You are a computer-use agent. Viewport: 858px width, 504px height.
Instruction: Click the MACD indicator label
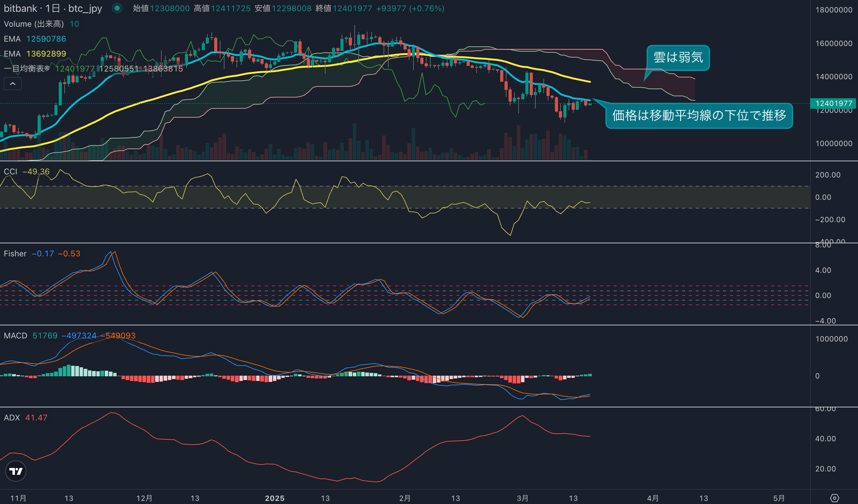coord(15,336)
